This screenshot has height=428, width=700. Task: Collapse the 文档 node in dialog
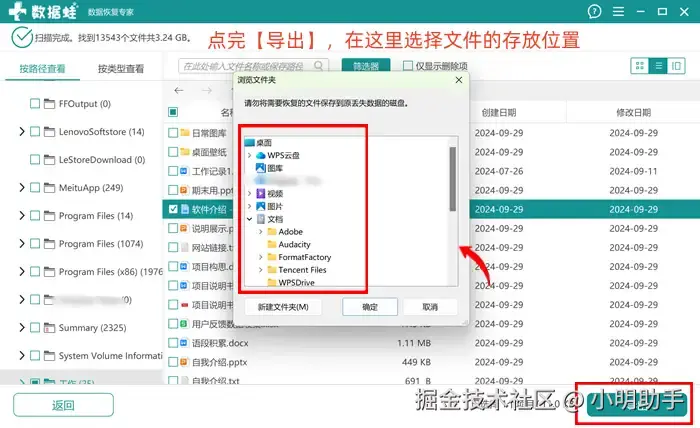click(250, 219)
